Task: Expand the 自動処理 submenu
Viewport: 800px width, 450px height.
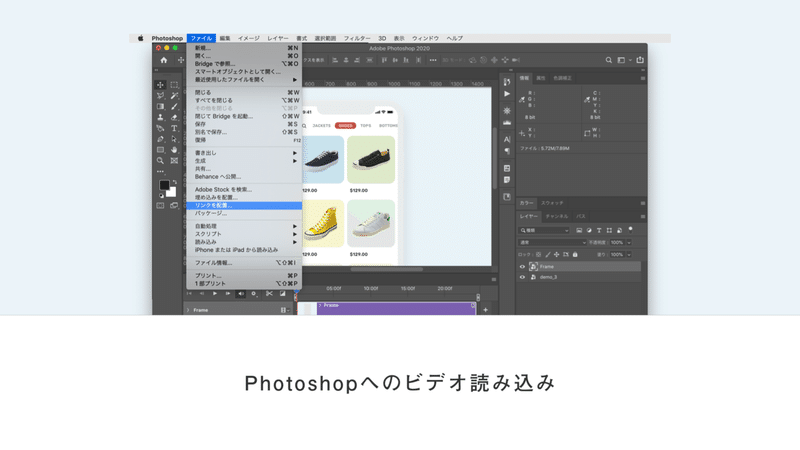Action: click(x=244, y=226)
